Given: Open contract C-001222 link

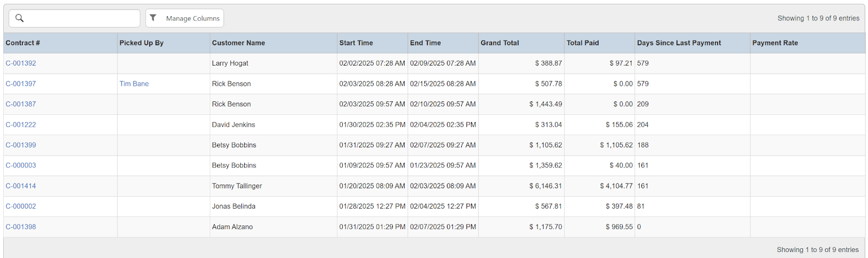Looking at the screenshot, I should point(21,125).
